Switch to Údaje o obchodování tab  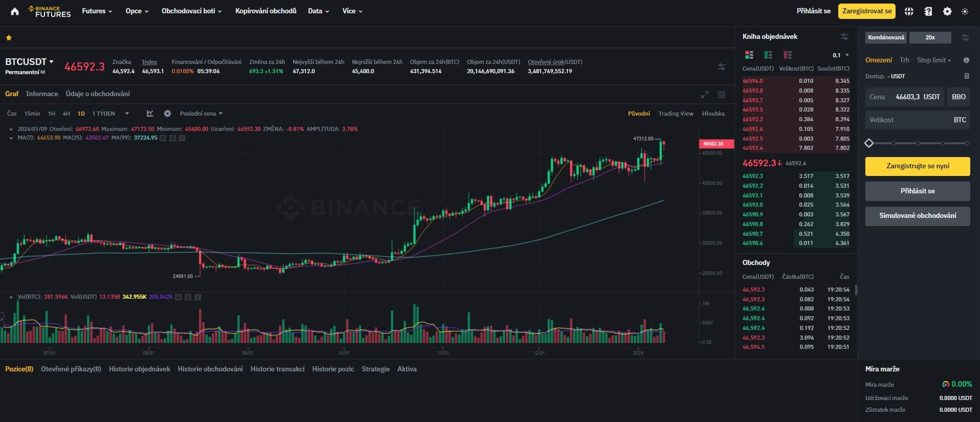tap(98, 94)
